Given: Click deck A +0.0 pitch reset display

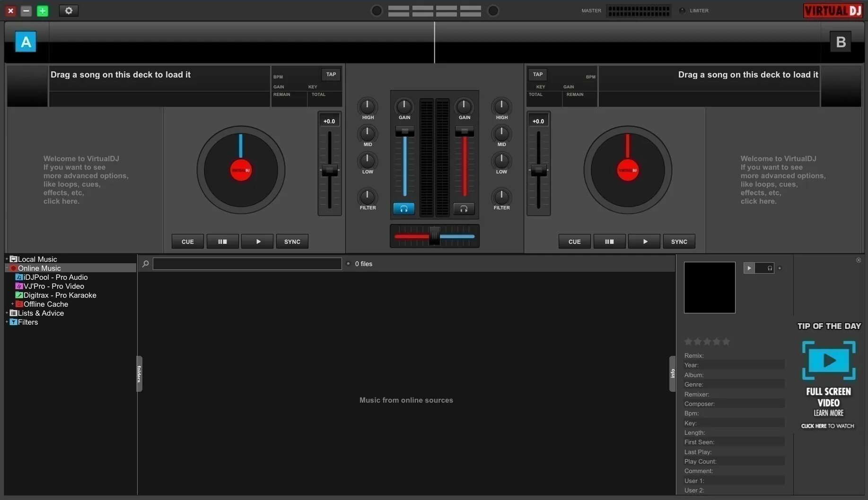Looking at the screenshot, I should 329,121.
